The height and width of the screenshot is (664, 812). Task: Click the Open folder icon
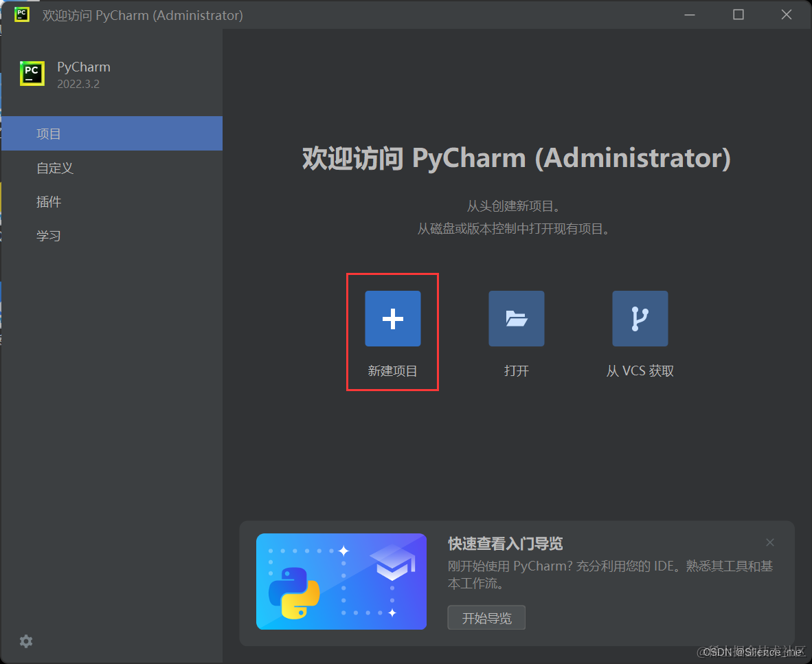pos(516,318)
